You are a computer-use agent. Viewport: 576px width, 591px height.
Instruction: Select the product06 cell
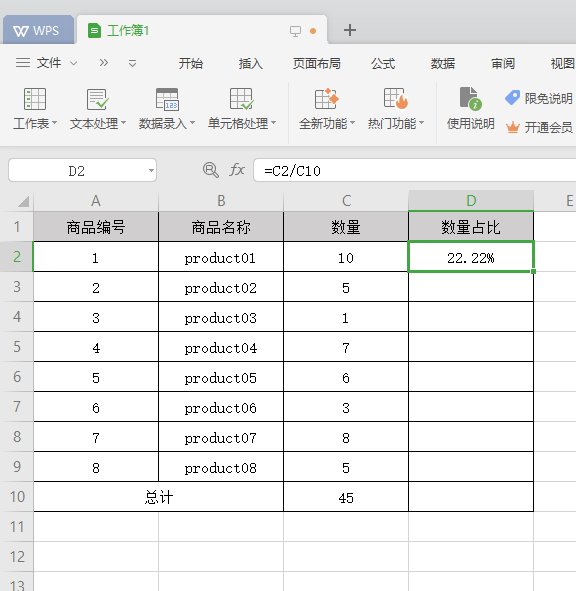[x=221, y=407]
